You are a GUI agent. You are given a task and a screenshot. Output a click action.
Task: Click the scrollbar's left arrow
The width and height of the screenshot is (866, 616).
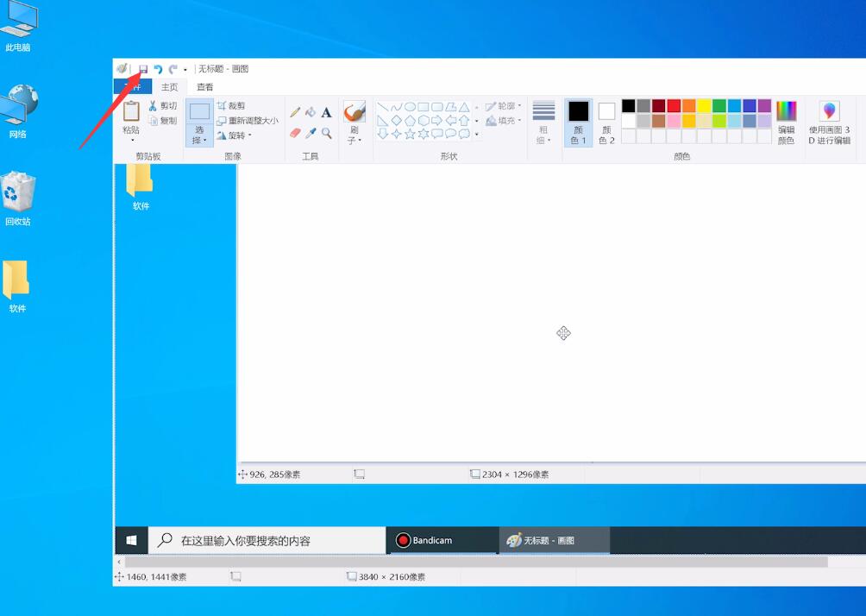point(119,562)
